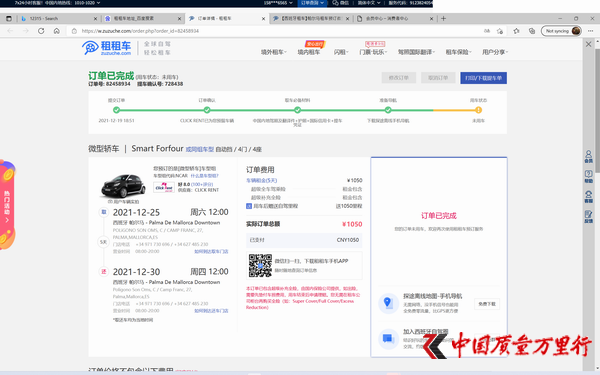600x375 pixels.
Task: Click the browser refresh icon
Action: coord(41,31)
